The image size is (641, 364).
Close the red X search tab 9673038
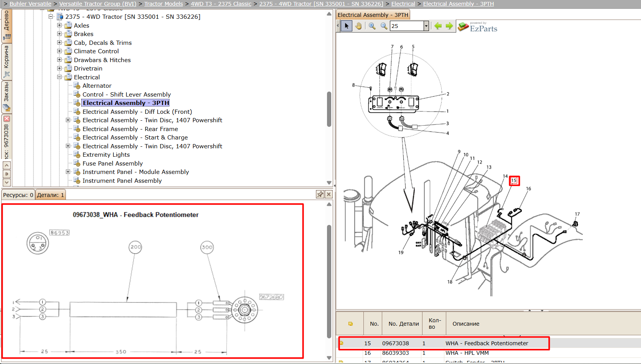click(x=7, y=119)
